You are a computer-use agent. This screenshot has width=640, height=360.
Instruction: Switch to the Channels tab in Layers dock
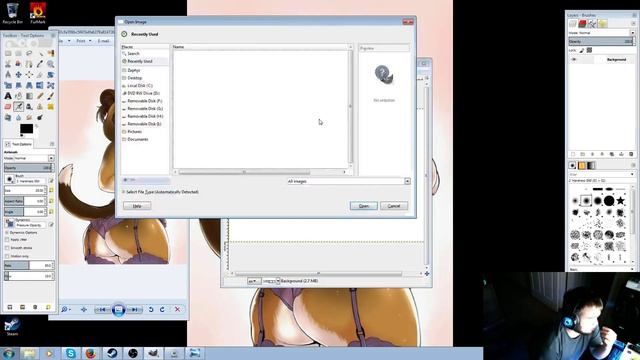(582, 24)
